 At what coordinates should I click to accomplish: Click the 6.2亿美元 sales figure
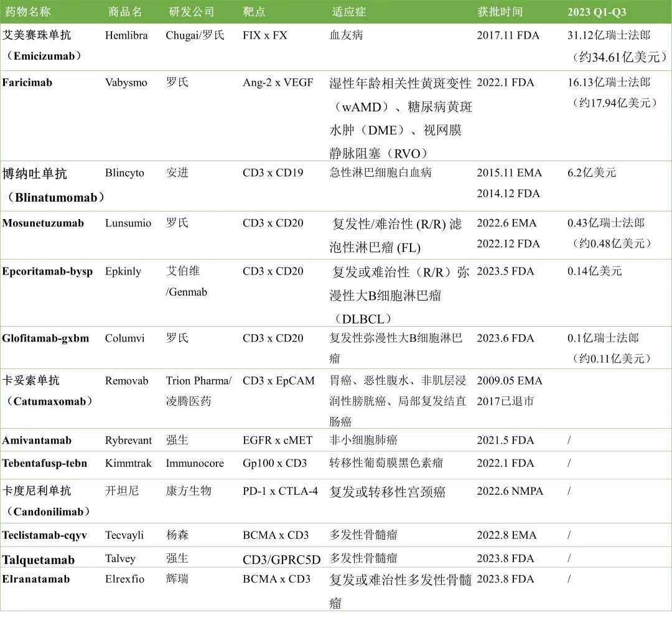(592, 173)
